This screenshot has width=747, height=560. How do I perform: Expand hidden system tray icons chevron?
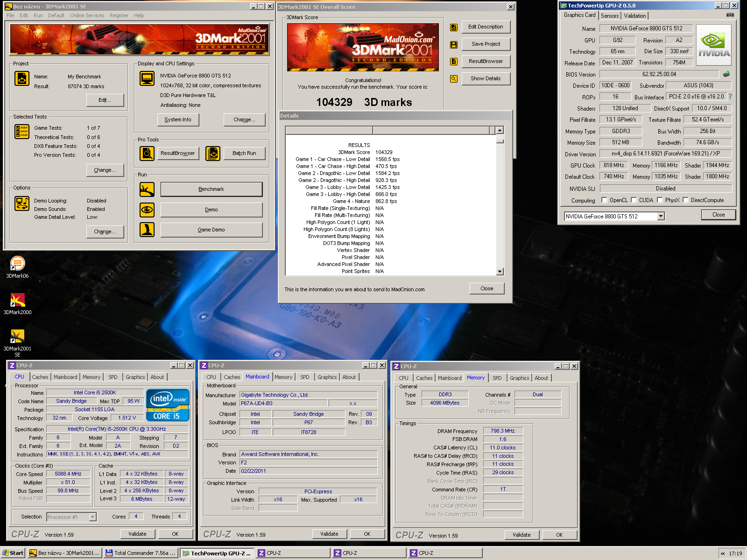click(x=723, y=553)
